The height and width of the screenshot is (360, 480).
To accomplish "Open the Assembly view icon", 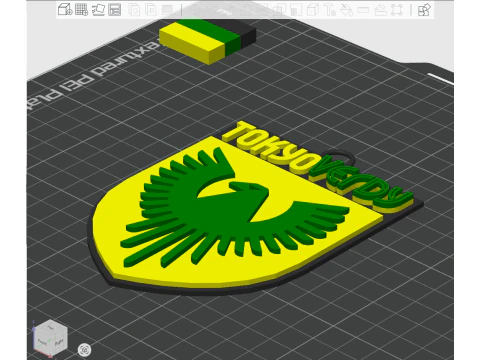I will tap(425, 10).
